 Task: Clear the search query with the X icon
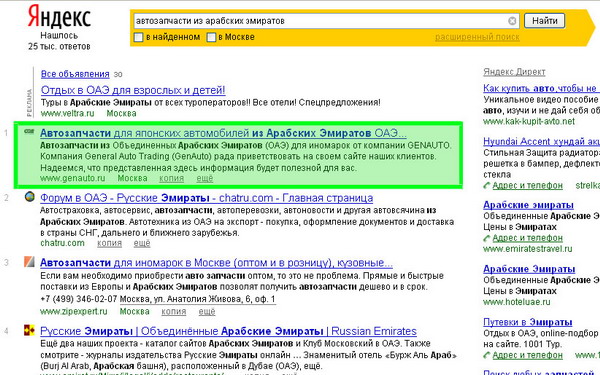point(512,21)
